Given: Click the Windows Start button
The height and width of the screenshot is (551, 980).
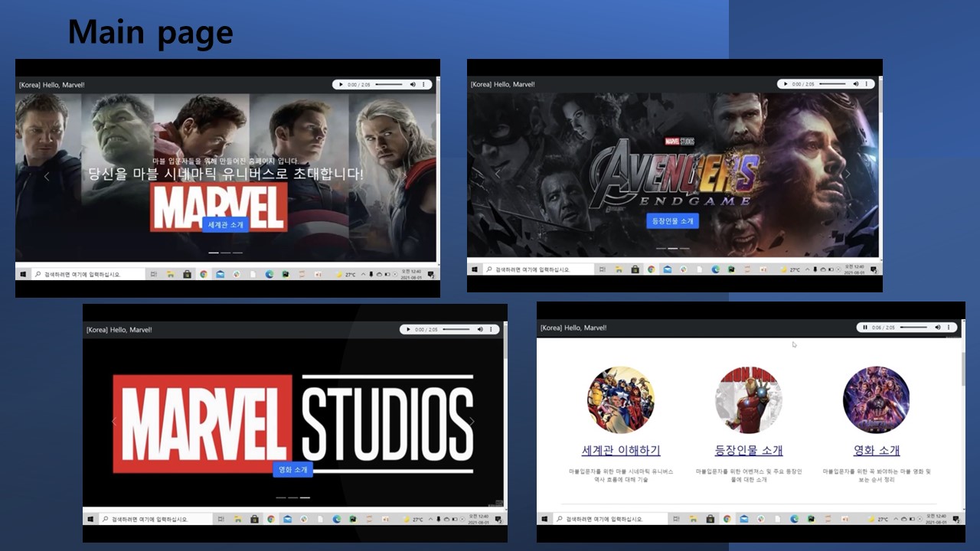Looking at the screenshot, I should (x=23, y=274).
